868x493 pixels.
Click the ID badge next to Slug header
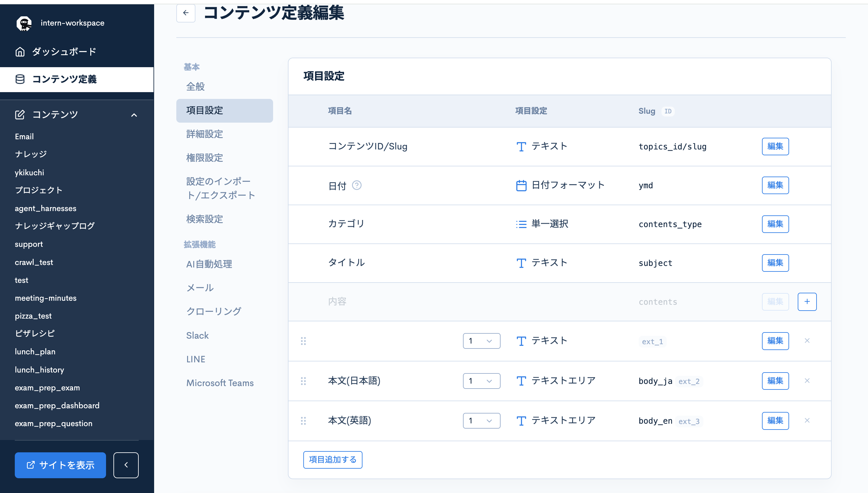668,111
